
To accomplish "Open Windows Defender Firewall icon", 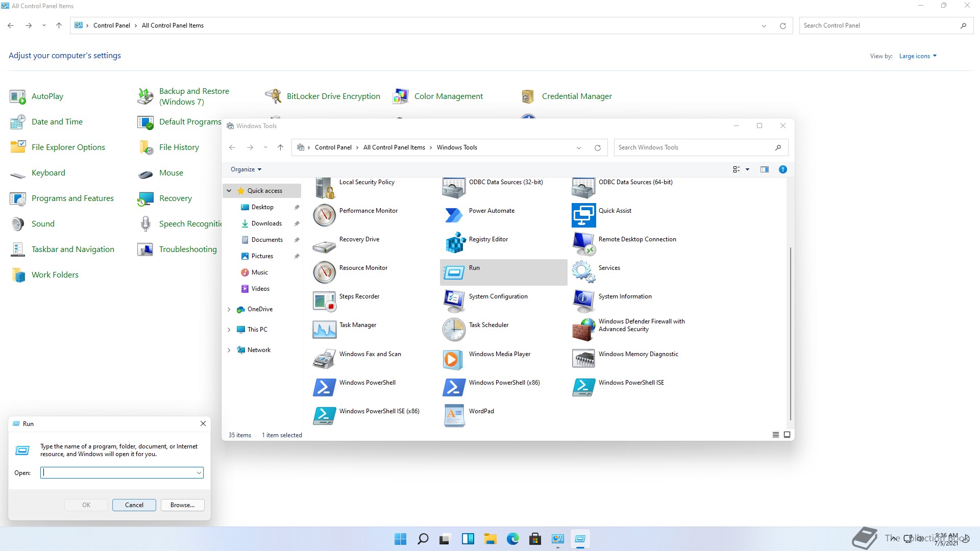I will 583,330.
